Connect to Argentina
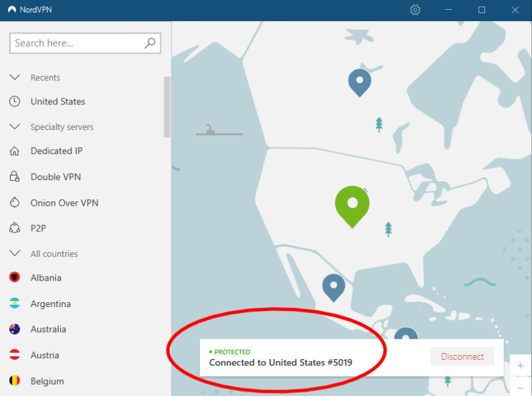Screen dimensions: 532x396 click(51, 304)
